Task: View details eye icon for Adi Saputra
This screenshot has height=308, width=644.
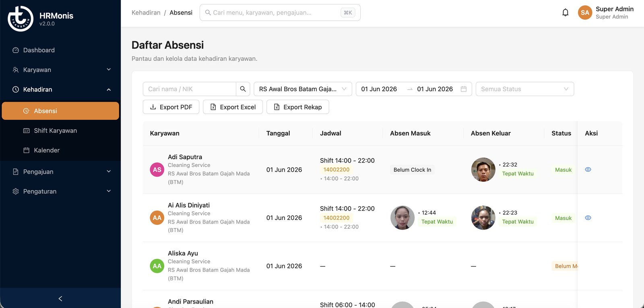Action: pyautogui.click(x=588, y=170)
